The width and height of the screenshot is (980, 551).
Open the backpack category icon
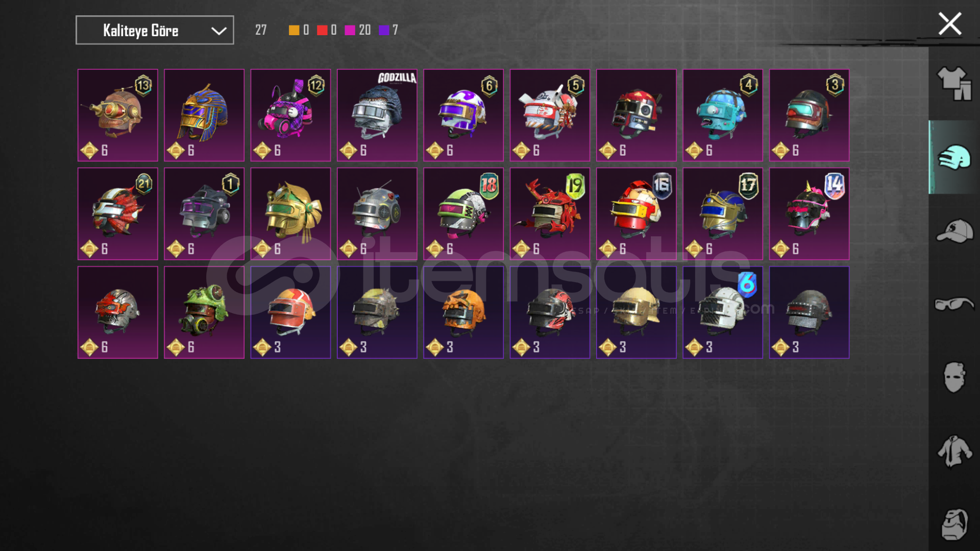954,524
